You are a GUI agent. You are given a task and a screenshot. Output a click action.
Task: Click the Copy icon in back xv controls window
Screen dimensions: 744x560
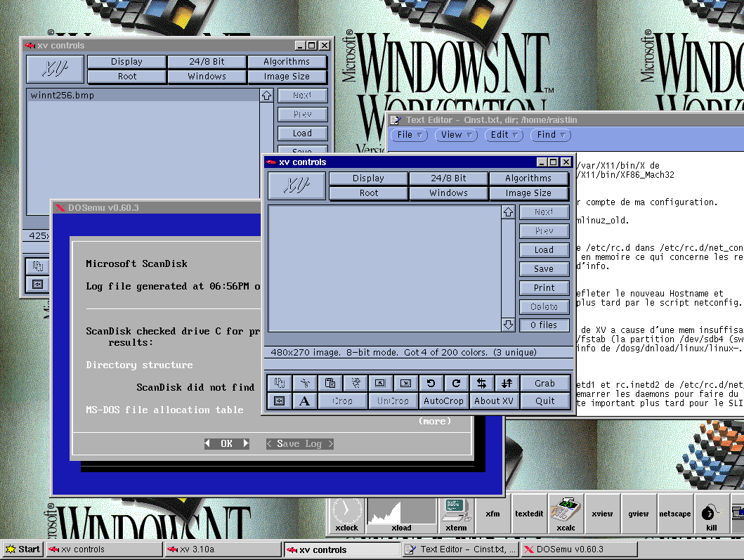(37, 266)
